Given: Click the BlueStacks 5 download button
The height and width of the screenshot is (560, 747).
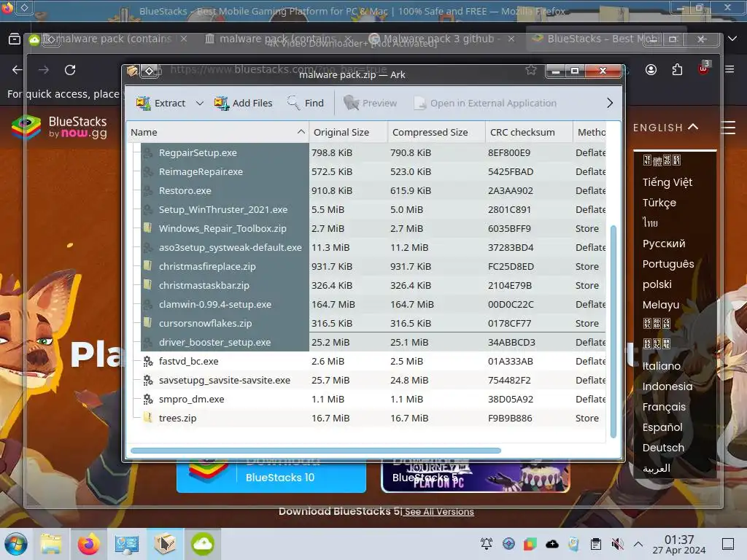Looking at the screenshot, I should click(475, 477).
